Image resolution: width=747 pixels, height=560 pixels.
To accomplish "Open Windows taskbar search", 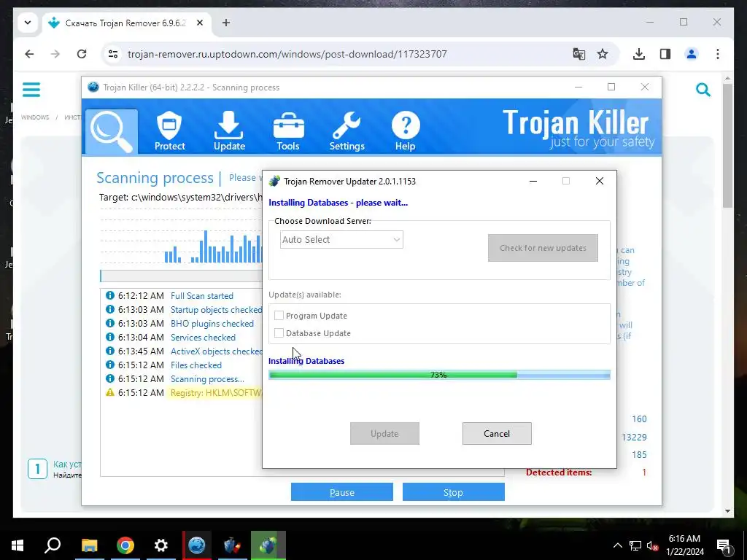I will click(x=53, y=545).
